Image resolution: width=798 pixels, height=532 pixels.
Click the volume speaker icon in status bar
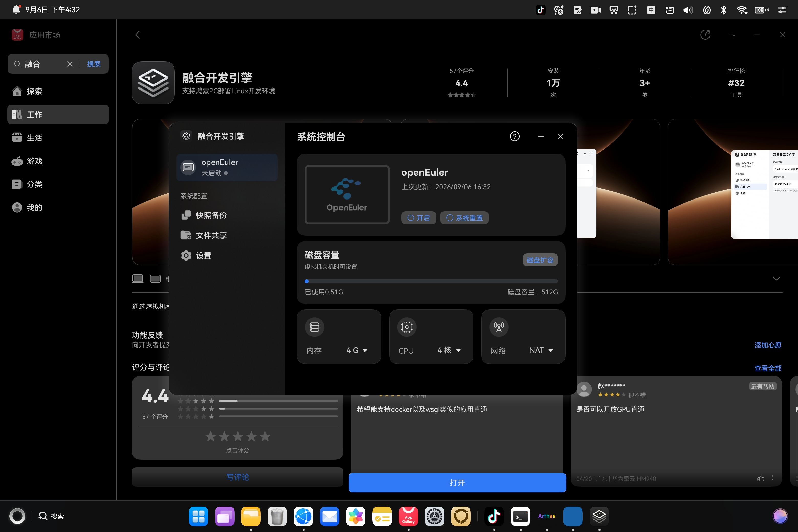coord(688,10)
